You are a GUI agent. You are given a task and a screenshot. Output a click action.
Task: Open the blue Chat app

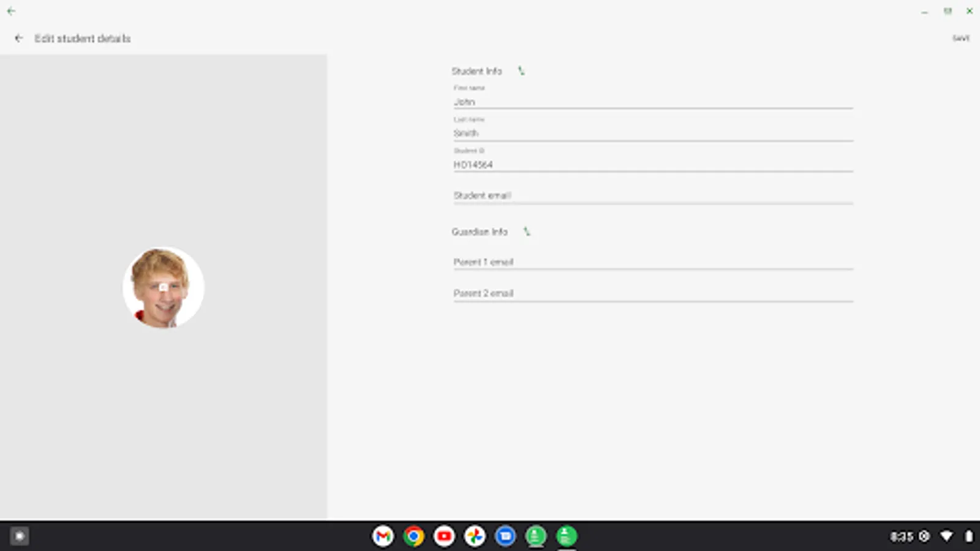pyautogui.click(x=505, y=535)
